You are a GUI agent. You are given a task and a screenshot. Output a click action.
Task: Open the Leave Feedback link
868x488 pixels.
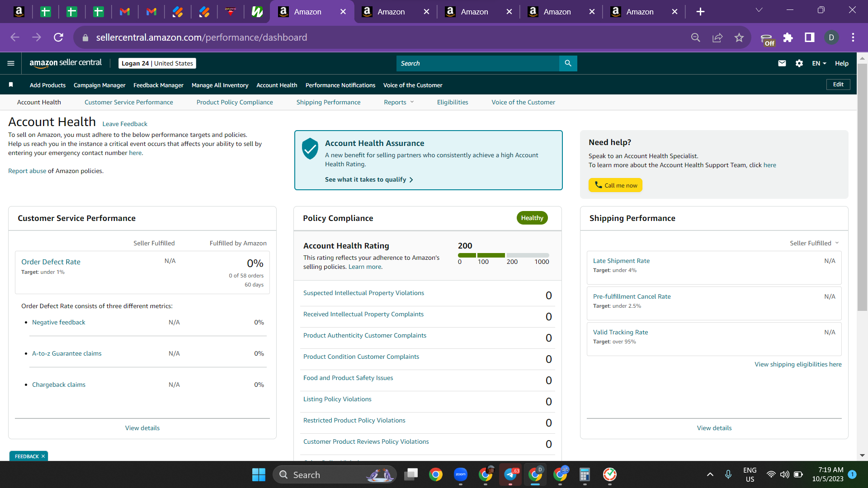tap(125, 124)
